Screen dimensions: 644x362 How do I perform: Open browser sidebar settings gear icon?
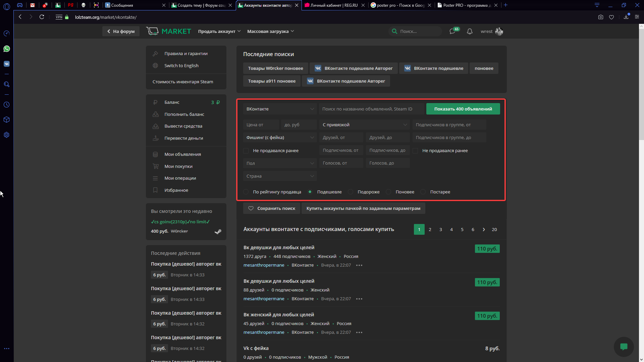point(7,135)
